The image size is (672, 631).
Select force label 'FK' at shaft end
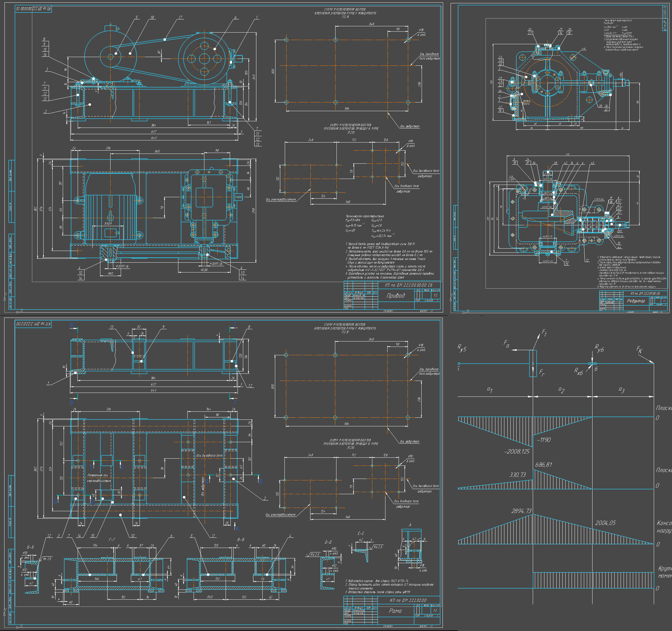(639, 350)
